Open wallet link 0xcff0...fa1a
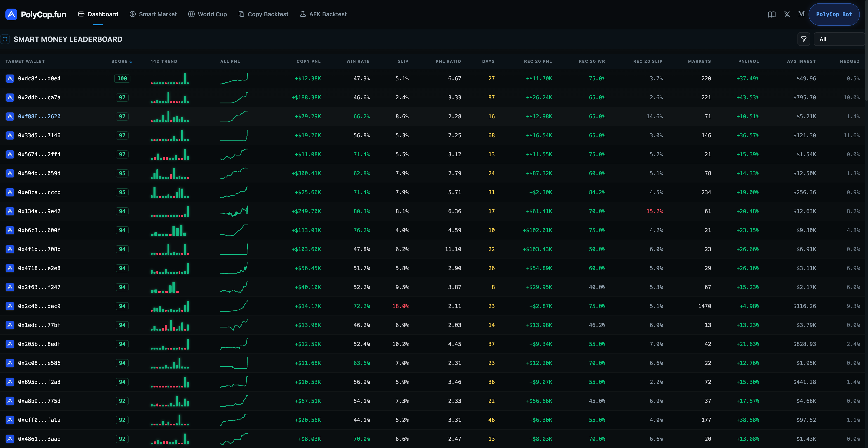 39,420
